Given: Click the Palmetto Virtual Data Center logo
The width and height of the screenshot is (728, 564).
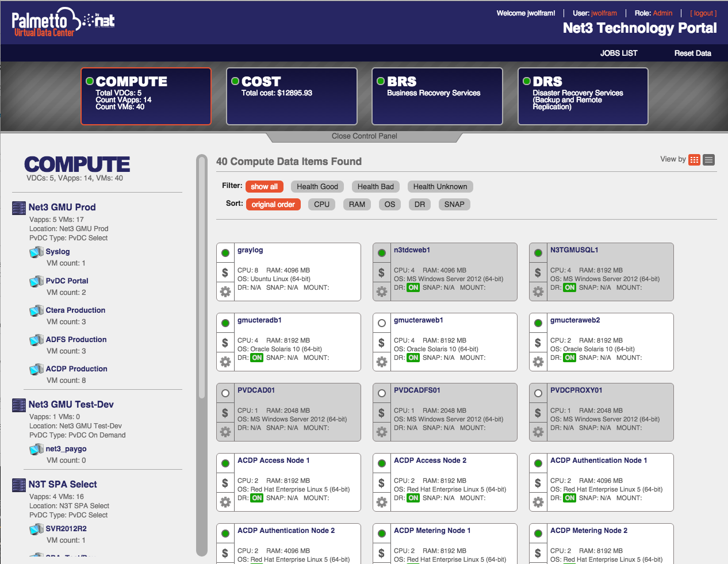Looking at the screenshot, I should (x=63, y=22).
